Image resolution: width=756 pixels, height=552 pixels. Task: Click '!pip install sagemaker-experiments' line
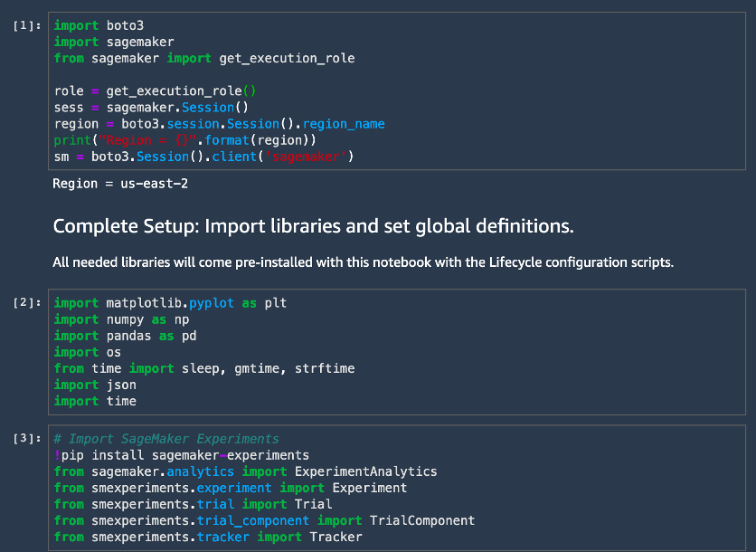click(182, 455)
